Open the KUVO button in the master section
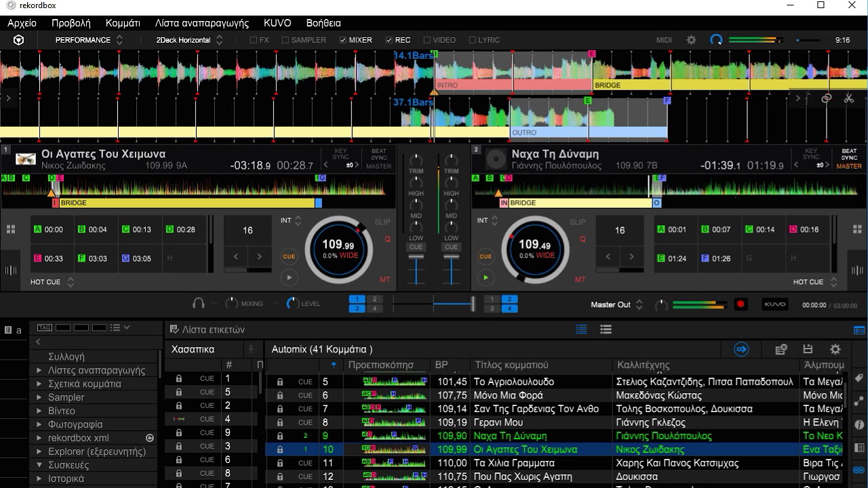 [x=775, y=304]
